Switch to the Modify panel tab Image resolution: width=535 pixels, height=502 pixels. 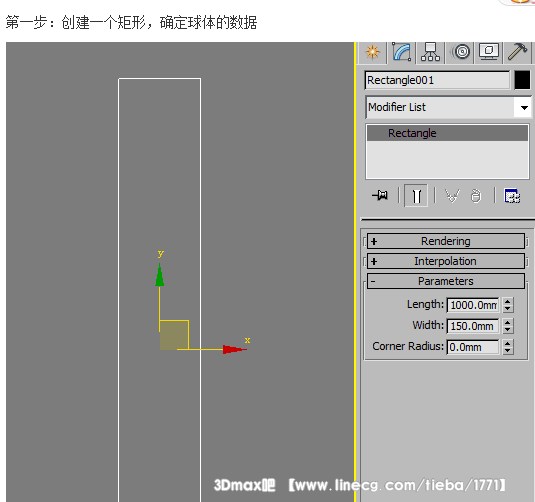point(402,52)
